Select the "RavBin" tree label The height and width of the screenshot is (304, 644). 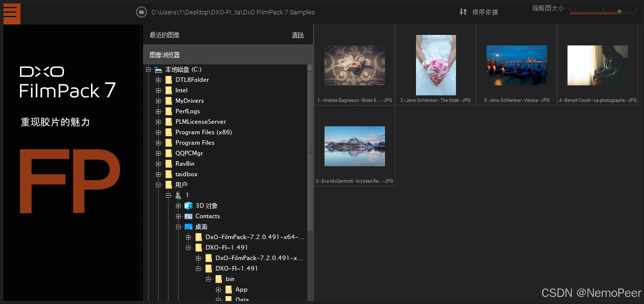pyautogui.click(x=185, y=164)
